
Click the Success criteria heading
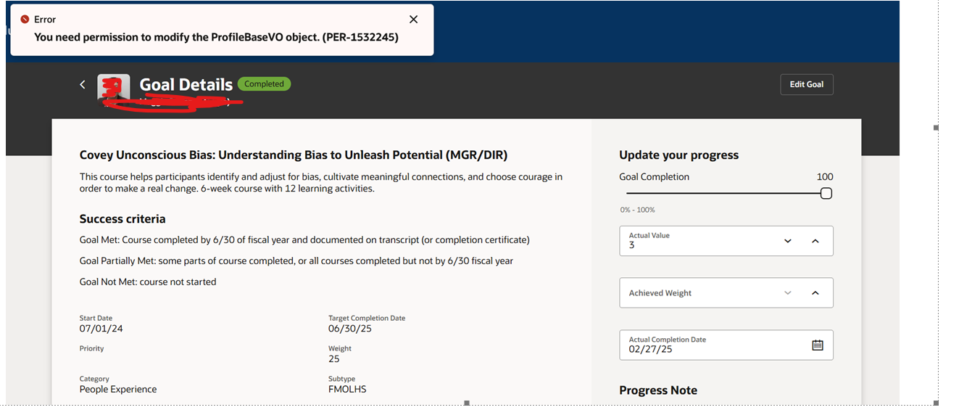[x=122, y=219]
